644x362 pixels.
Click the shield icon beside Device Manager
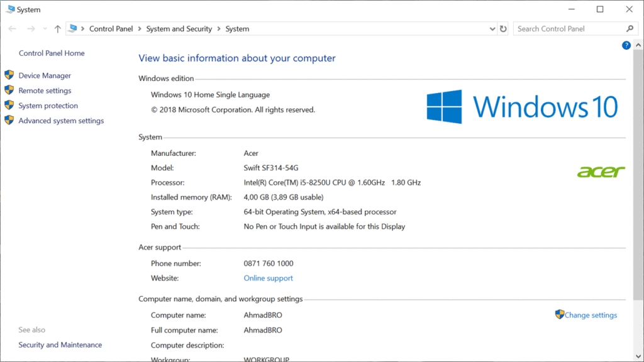9,75
